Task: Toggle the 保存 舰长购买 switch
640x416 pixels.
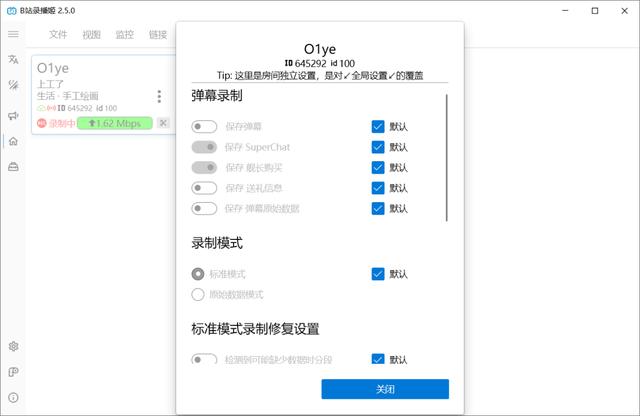Action: click(204, 167)
